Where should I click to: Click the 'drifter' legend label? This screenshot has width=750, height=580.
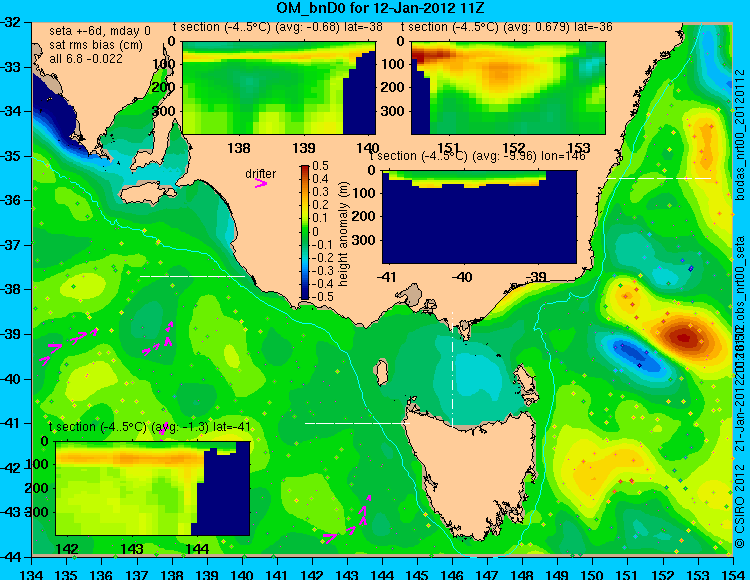click(x=261, y=174)
